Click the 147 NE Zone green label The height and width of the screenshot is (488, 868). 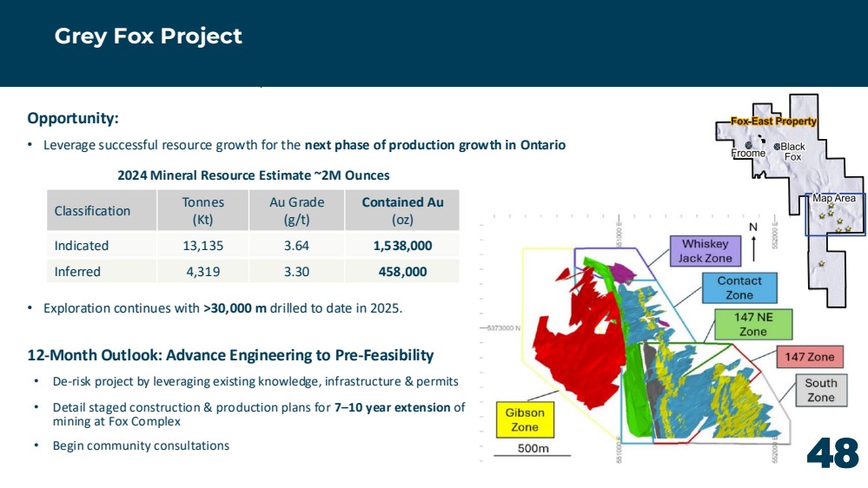pos(752,324)
